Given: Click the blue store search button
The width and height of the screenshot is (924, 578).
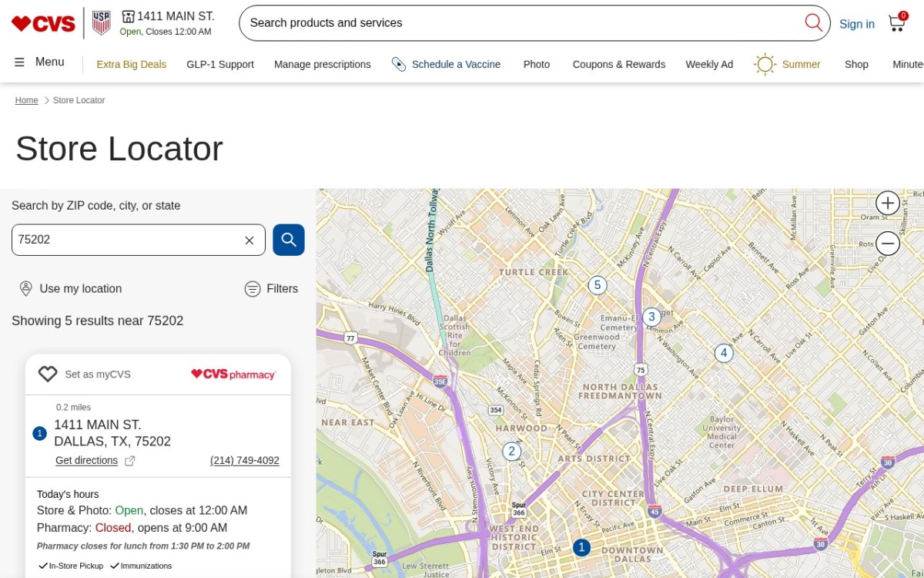Looking at the screenshot, I should click(289, 240).
